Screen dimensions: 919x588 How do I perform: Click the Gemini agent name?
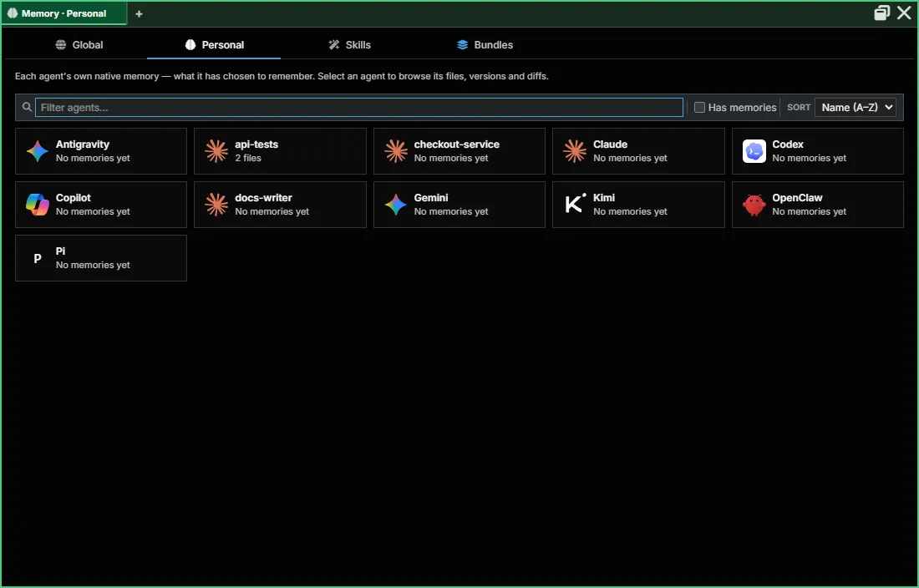click(431, 198)
